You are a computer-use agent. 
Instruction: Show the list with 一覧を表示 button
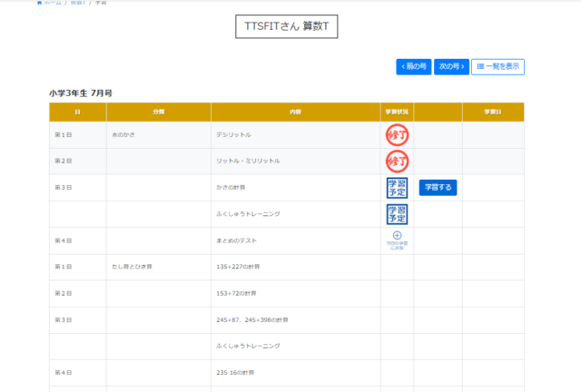pos(497,67)
